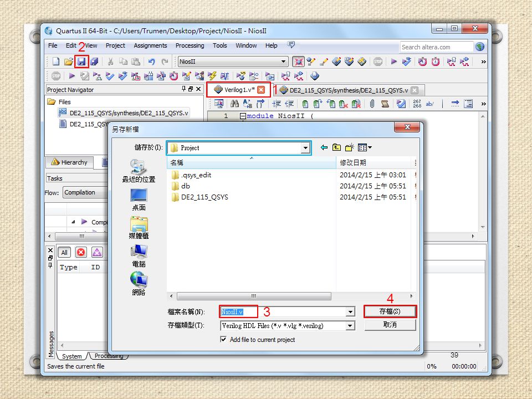532x399 pixels.
Task: Select 網路 Network in the places bar
Action: click(x=139, y=284)
